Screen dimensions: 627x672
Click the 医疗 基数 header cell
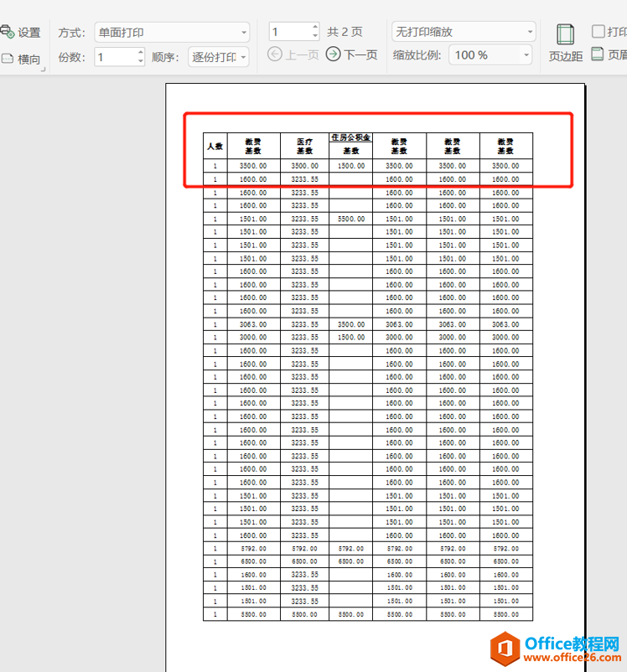point(304,146)
